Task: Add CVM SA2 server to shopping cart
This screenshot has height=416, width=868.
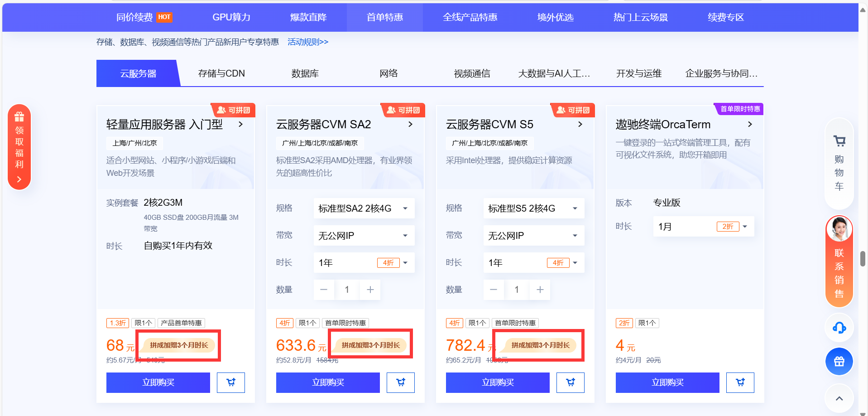Action: click(401, 382)
